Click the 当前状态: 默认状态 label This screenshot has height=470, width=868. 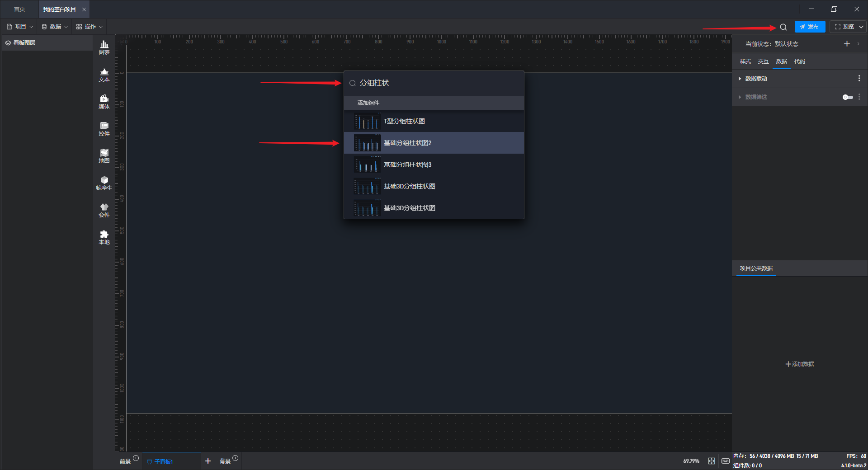point(772,44)
